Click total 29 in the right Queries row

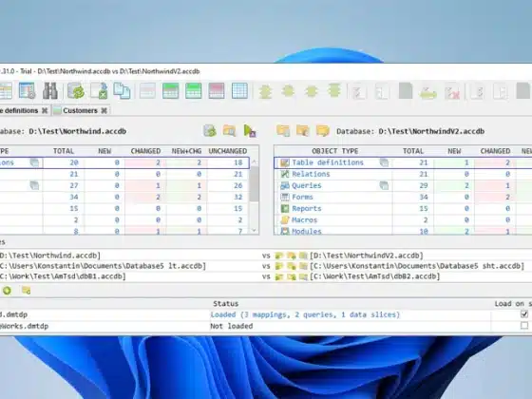point(424,185)
